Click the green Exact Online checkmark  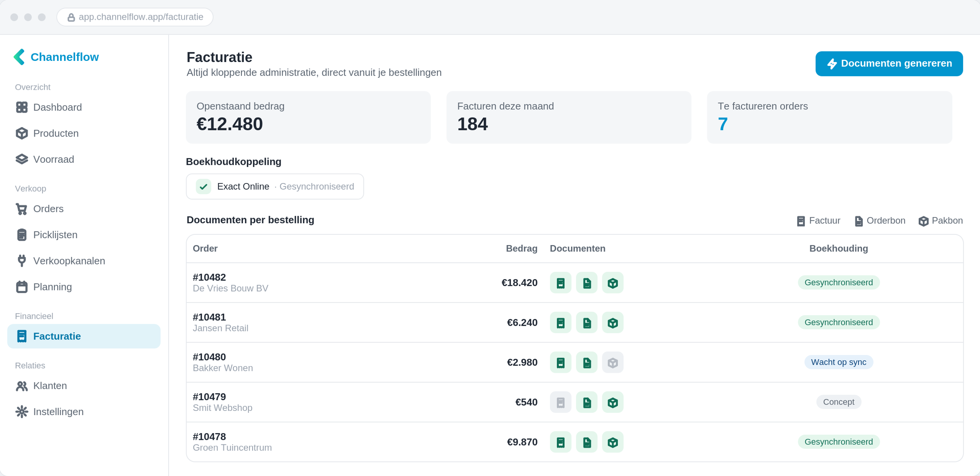[203, 187]
